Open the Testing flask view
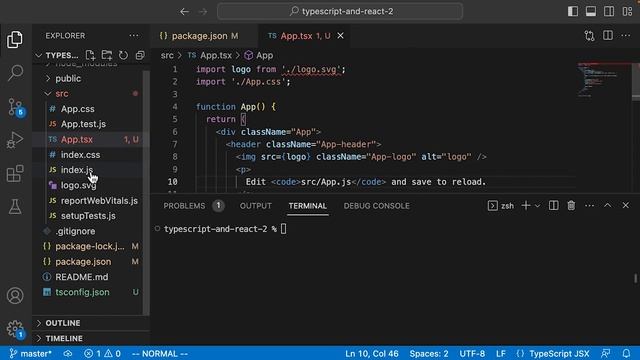 point(15,207)
